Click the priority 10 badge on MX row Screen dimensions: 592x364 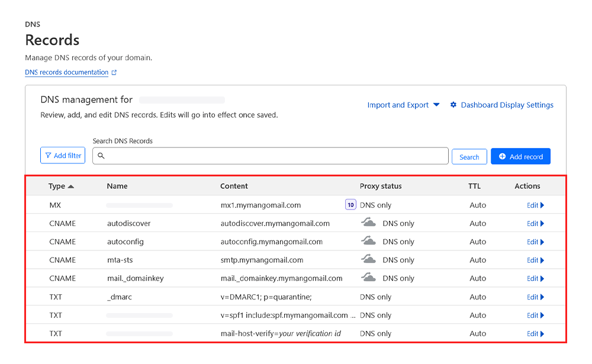pos(350,205)
